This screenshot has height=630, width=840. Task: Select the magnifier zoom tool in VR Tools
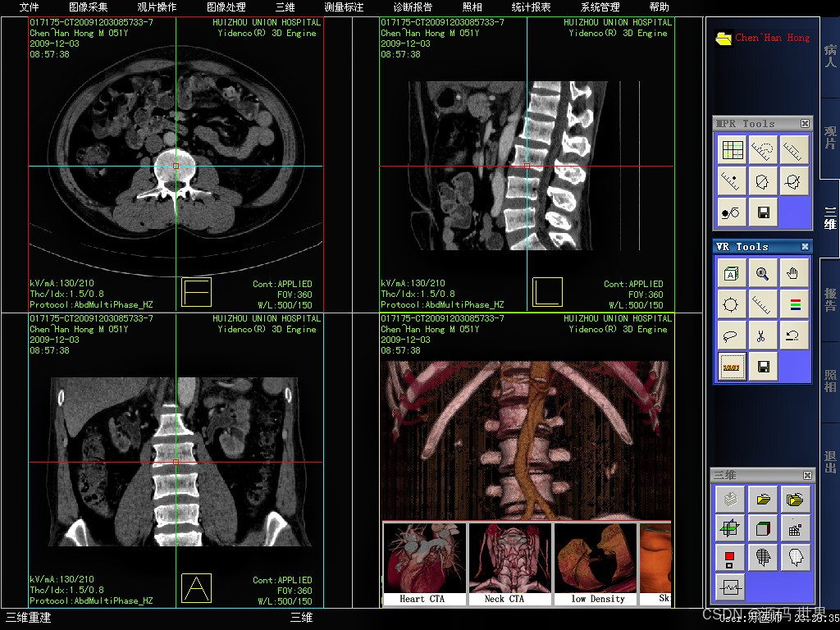pos(762,274)
